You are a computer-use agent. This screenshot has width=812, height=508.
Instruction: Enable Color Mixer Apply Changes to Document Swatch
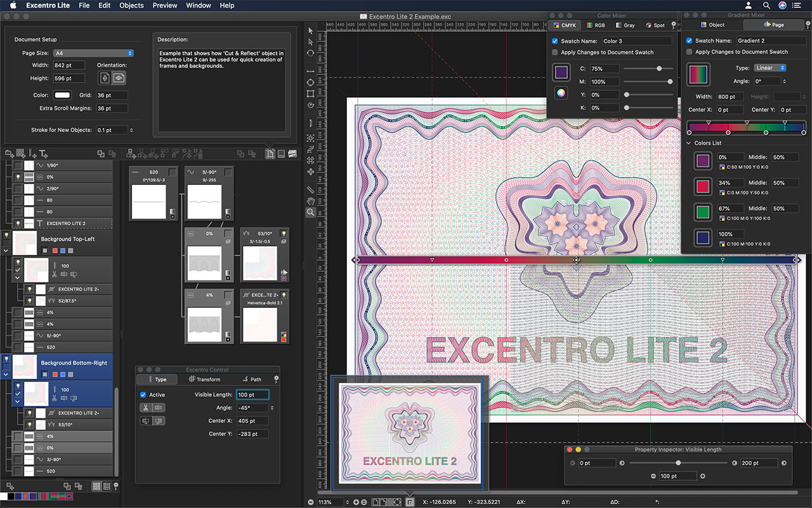pyautogui.click(x=555, y=52)
